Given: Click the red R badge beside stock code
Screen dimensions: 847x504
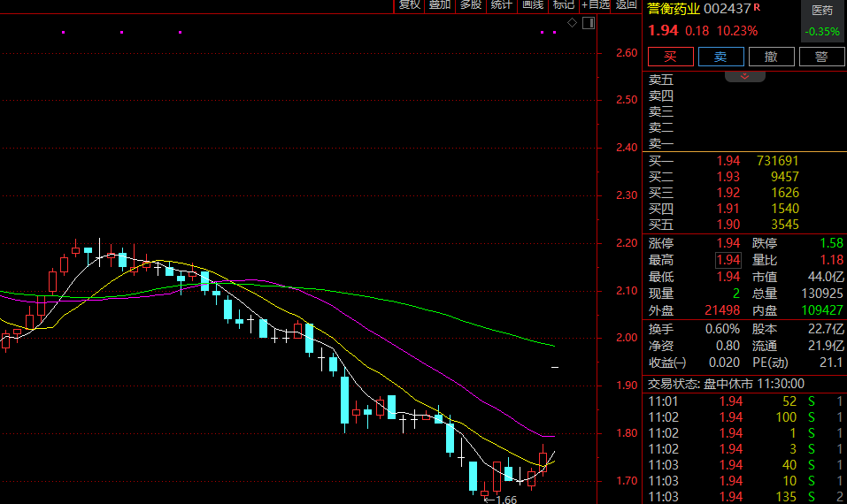Looking at the screenshot, I should pos(757,8).
